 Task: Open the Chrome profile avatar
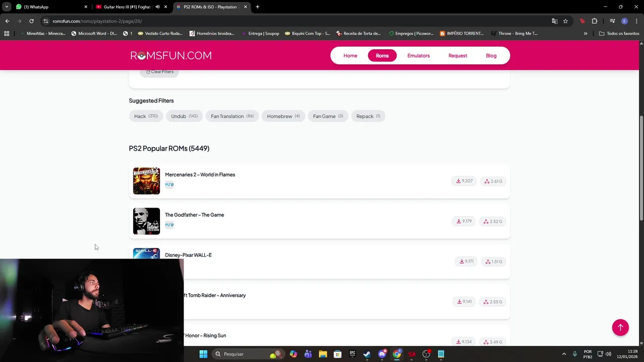click(x=624, y=21)
